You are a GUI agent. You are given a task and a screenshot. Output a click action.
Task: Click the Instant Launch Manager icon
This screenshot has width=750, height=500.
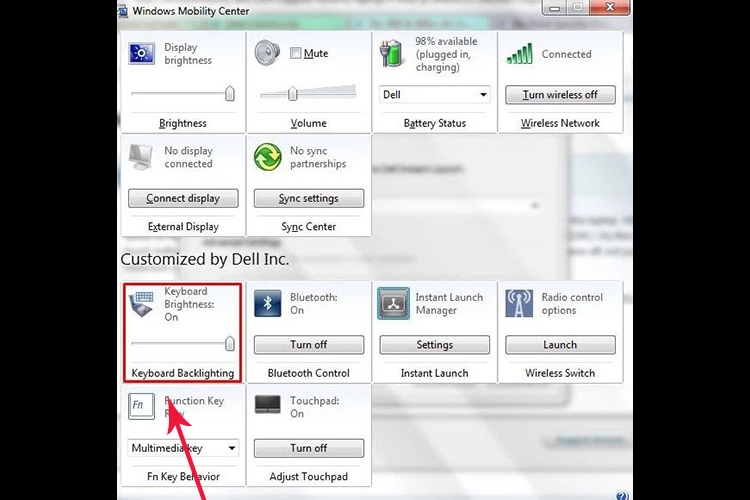393,303
